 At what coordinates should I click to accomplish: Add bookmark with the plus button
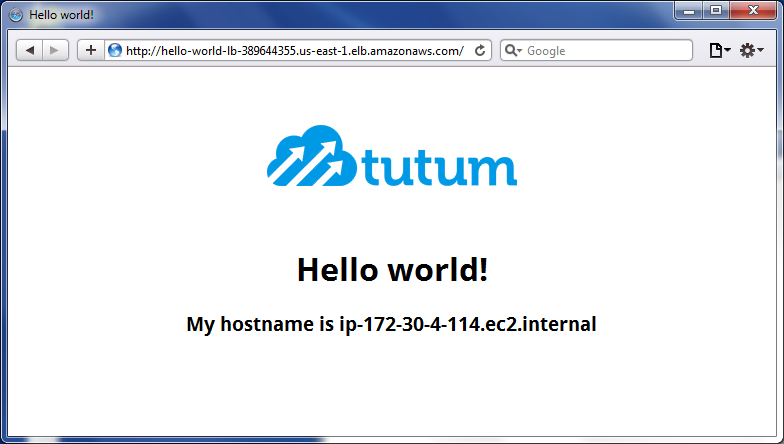click(90, 50)
